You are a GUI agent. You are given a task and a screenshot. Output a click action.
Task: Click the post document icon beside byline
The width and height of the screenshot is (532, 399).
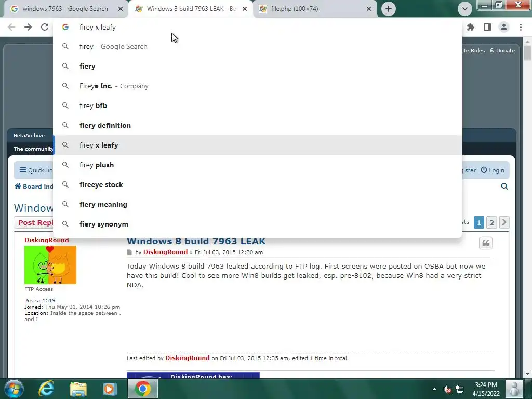click(129, 252)
